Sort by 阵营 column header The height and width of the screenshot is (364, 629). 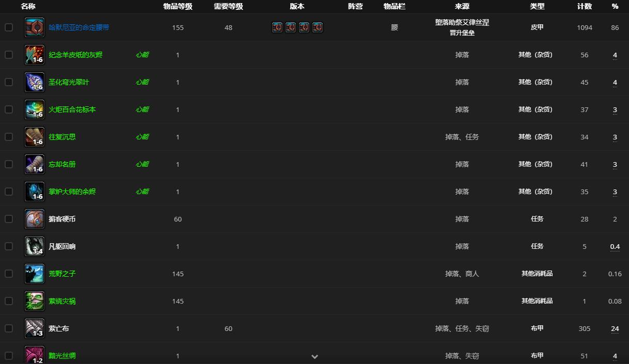pos(355,6)
